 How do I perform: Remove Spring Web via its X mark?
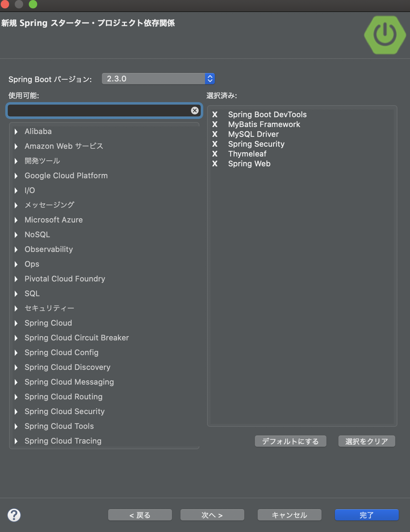[215, 164]
